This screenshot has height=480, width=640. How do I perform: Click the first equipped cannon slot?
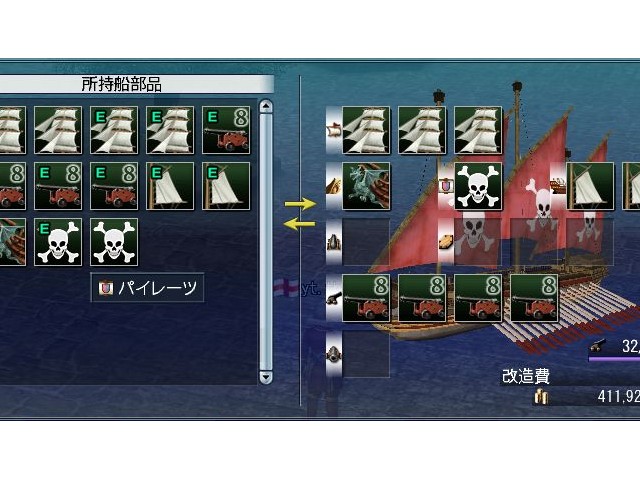[366, 298]
